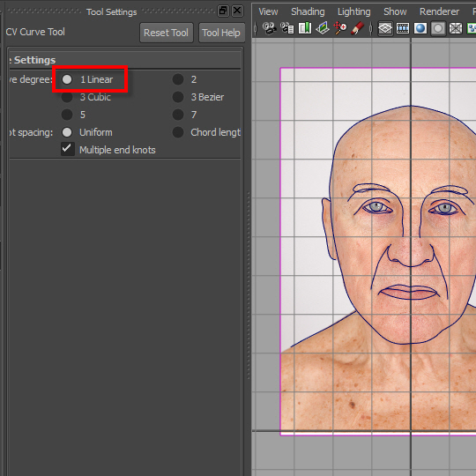Open camera attributes icon in panel toolbar

286,28
